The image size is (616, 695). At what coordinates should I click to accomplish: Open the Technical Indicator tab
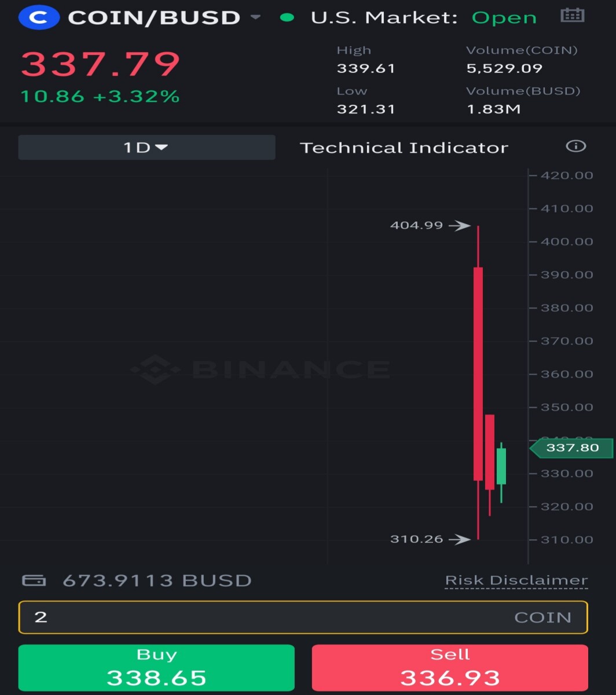[x=404, y=148]
